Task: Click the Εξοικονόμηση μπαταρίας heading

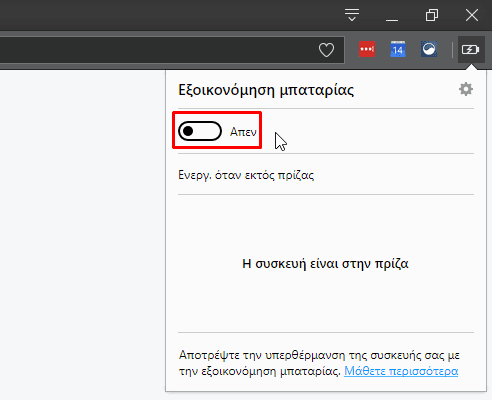Action: click(266, 90)
